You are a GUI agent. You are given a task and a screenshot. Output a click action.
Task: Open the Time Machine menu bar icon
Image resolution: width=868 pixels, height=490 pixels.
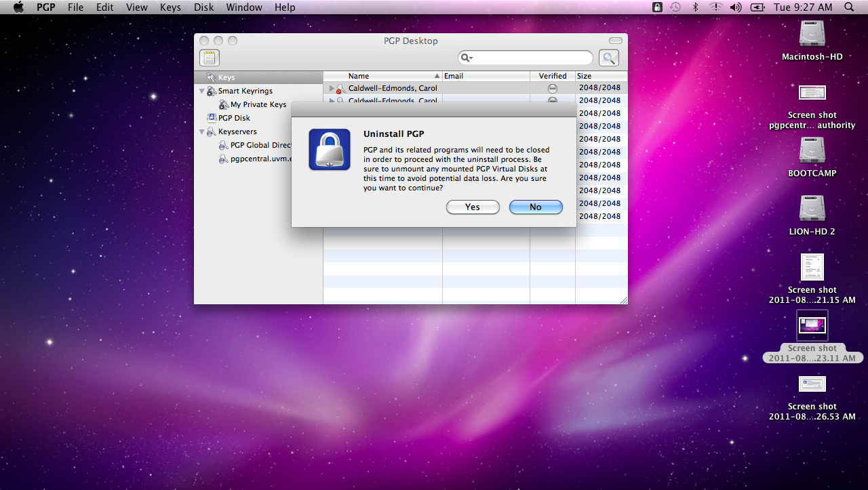click(675, 7)
